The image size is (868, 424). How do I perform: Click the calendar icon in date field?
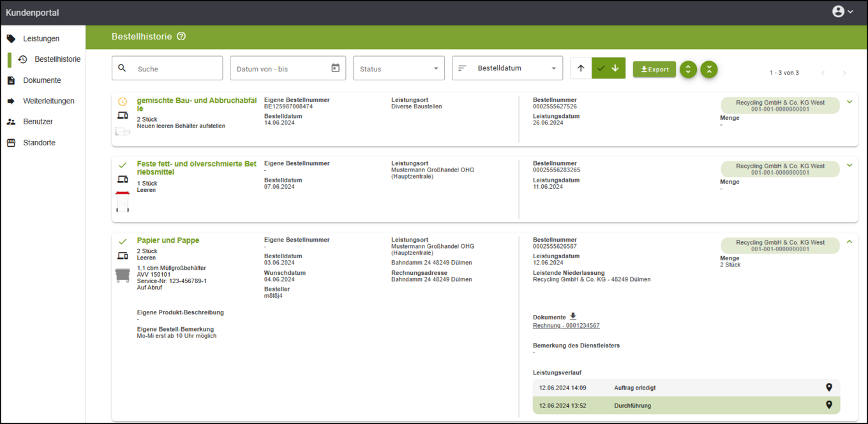coord(335,68)
